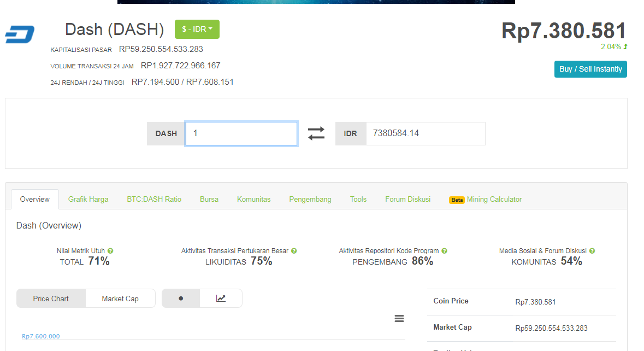
Task: Click the Dash (Overview) section heading
Action: click(49, 226)
